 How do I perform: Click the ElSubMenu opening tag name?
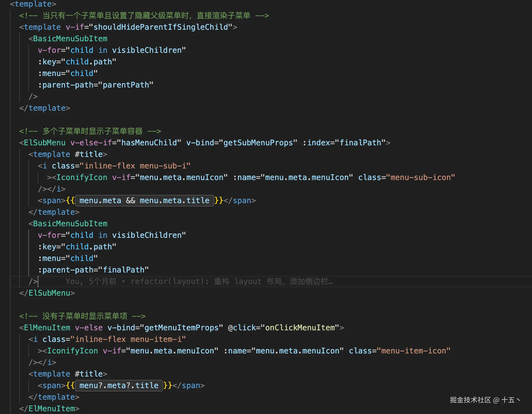point(45,143)
